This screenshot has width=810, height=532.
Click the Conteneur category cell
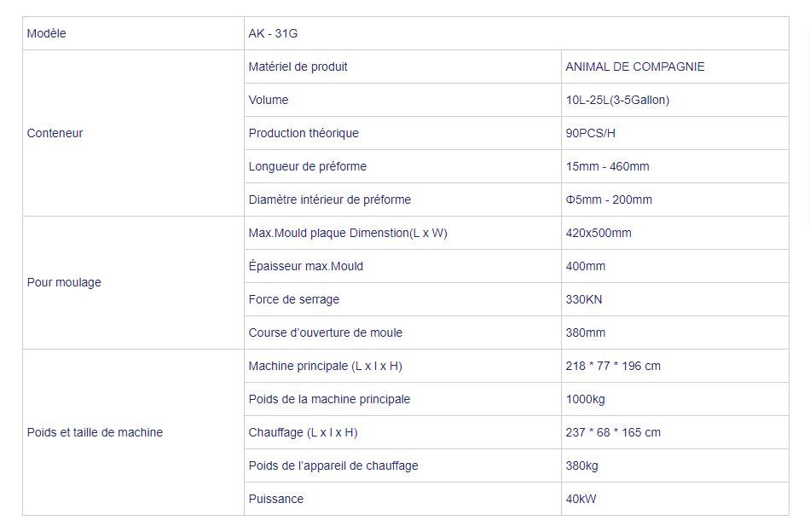click(x=55, y=133)
